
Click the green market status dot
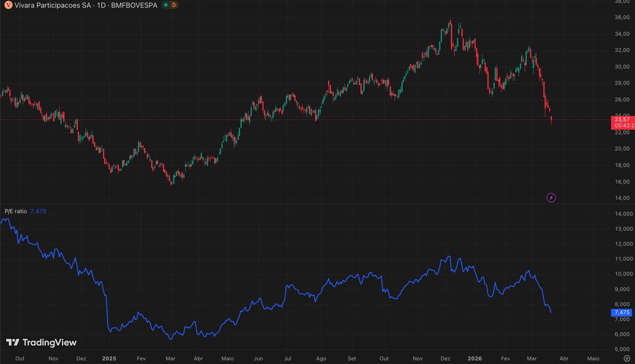pos(166,5)
